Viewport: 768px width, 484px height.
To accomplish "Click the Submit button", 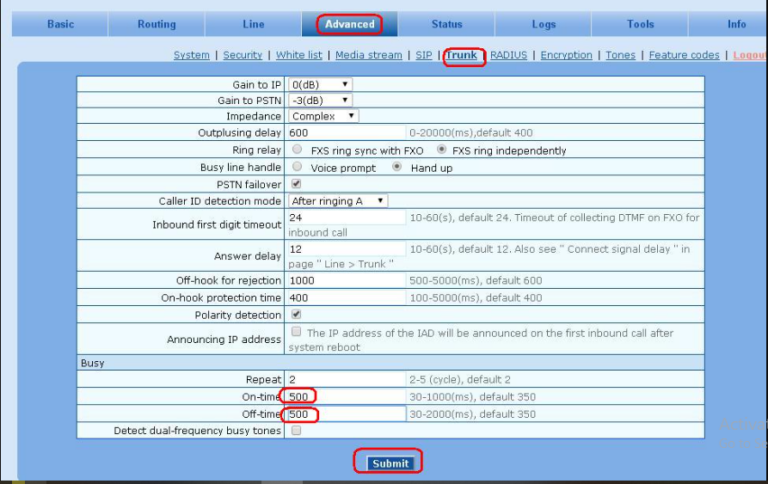I will coord(390,463).
